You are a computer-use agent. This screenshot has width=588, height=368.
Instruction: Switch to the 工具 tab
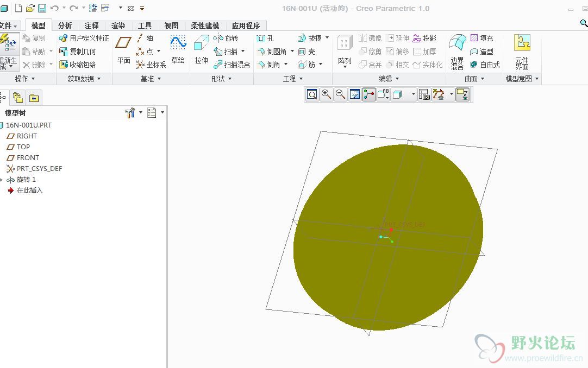(145, 26)
